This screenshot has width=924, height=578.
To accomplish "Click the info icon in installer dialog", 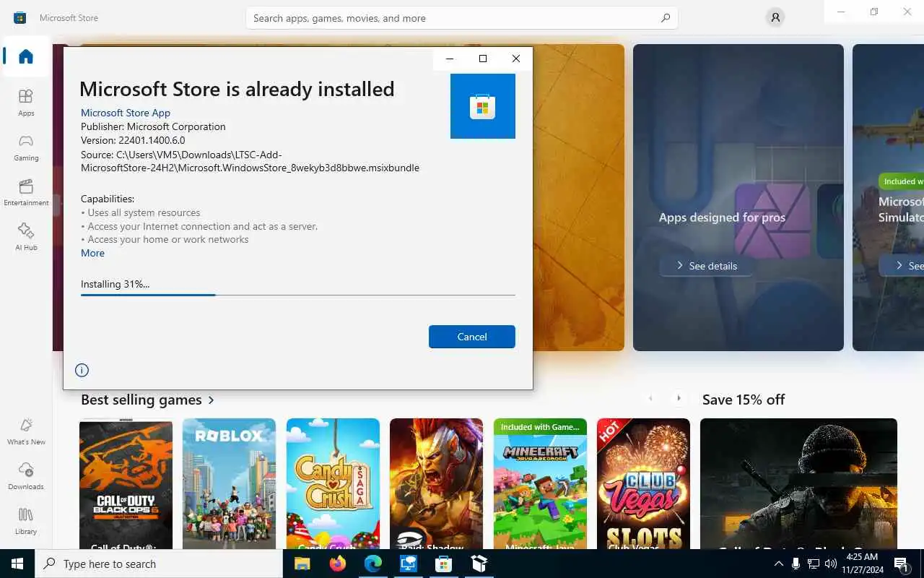I will click(x=82, y=370).
